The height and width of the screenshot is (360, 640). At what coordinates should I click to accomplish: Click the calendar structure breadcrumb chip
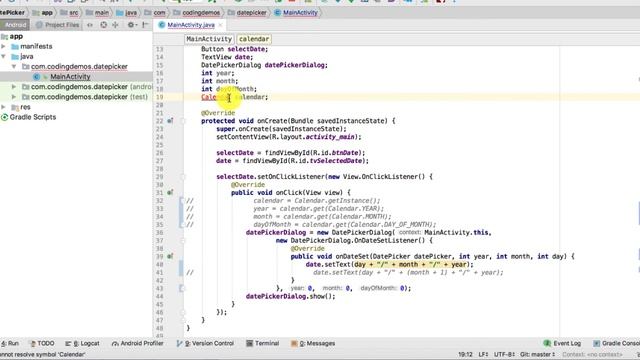pyautogui.click(x=254, y=39)
